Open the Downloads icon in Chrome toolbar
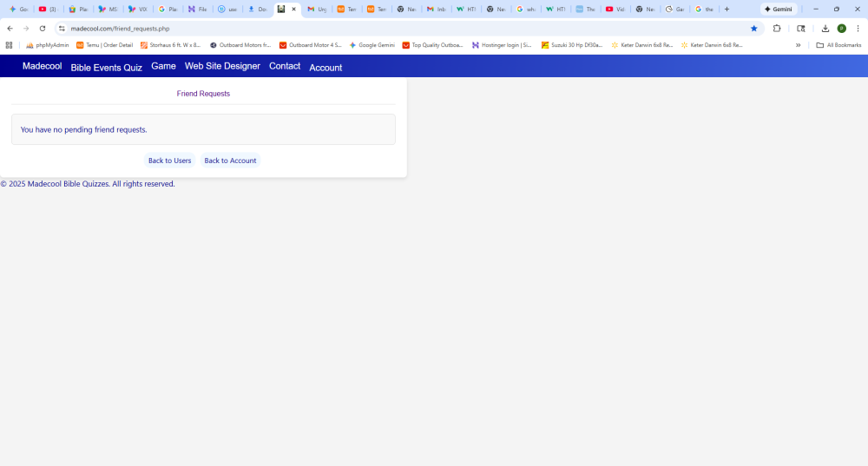This screenshot has width=868, height=466. (x=825, y=29)
